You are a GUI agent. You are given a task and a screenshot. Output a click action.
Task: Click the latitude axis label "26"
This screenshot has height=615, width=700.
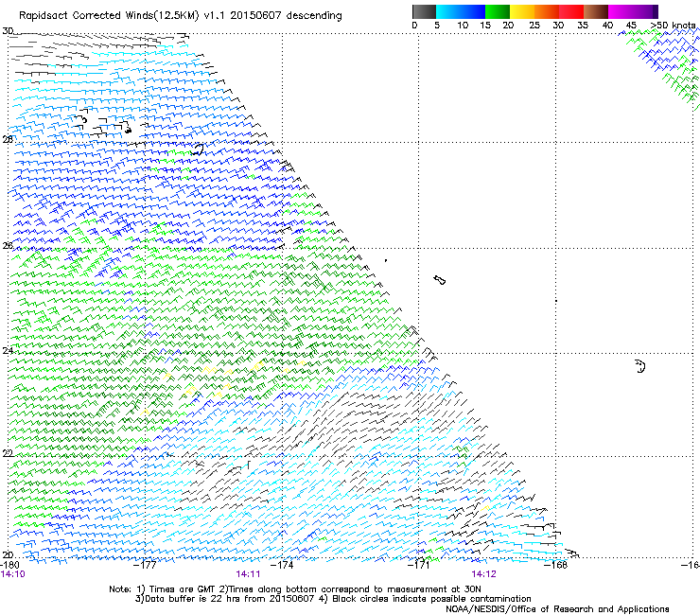(x=8, y=245)
